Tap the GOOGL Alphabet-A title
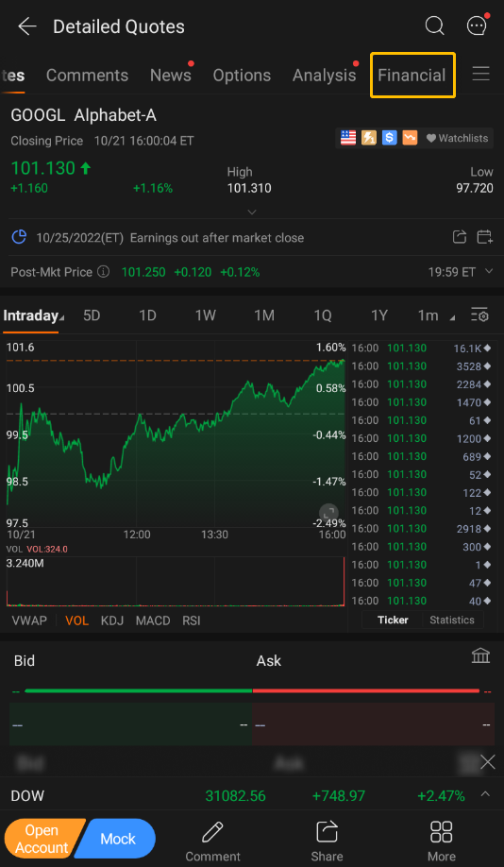Image resolution: width=504 pixels, height=867 pixels. [83, 115]
